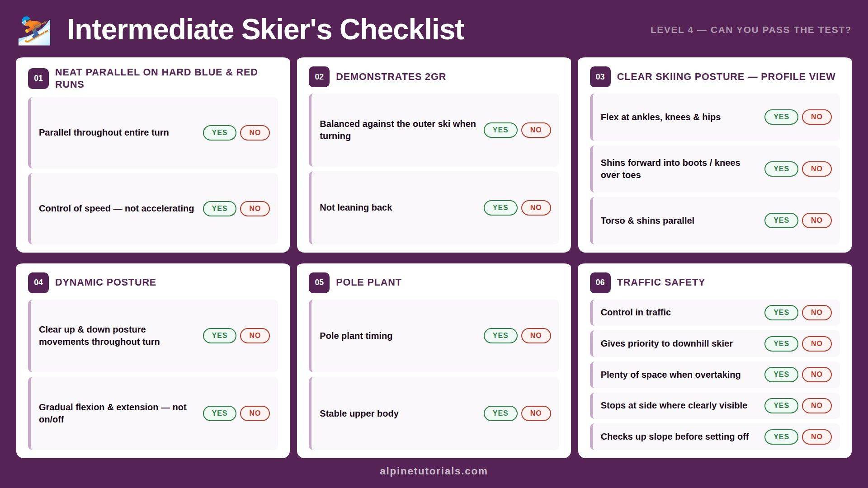The image size is (868, 488).
Task: Choose NO for Gradual flexion & extension
Action: point(255,413)
